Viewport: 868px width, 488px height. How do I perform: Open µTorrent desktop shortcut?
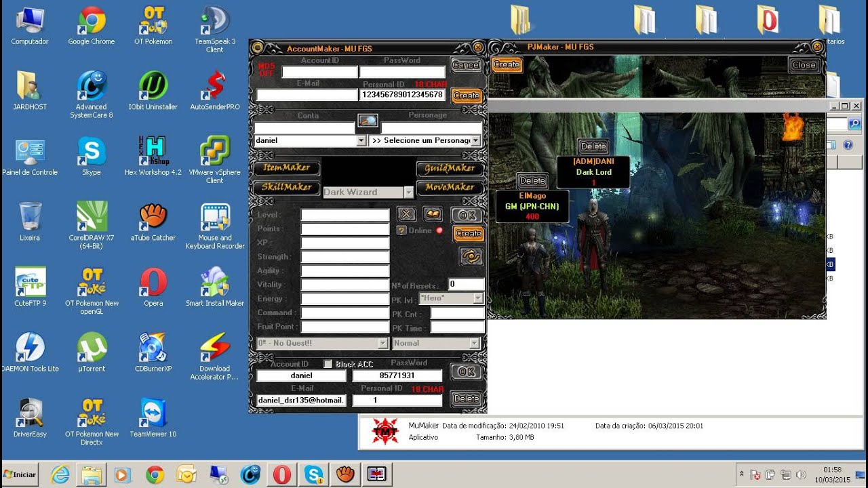[92, 353]
